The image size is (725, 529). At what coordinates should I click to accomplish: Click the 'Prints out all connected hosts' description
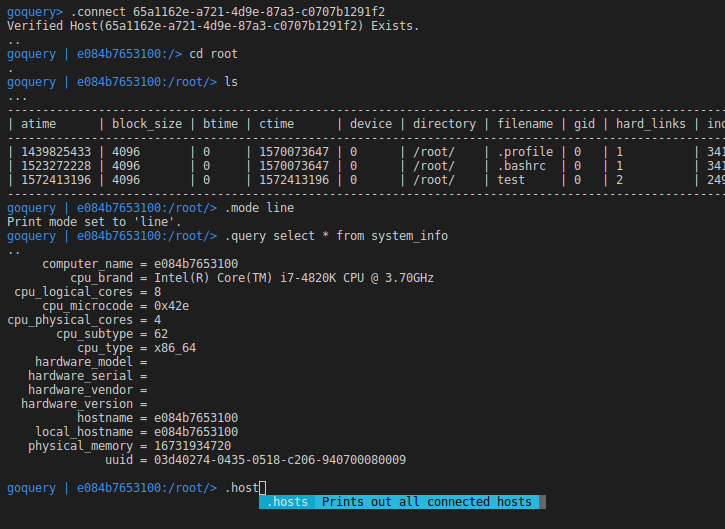point(427,502)
